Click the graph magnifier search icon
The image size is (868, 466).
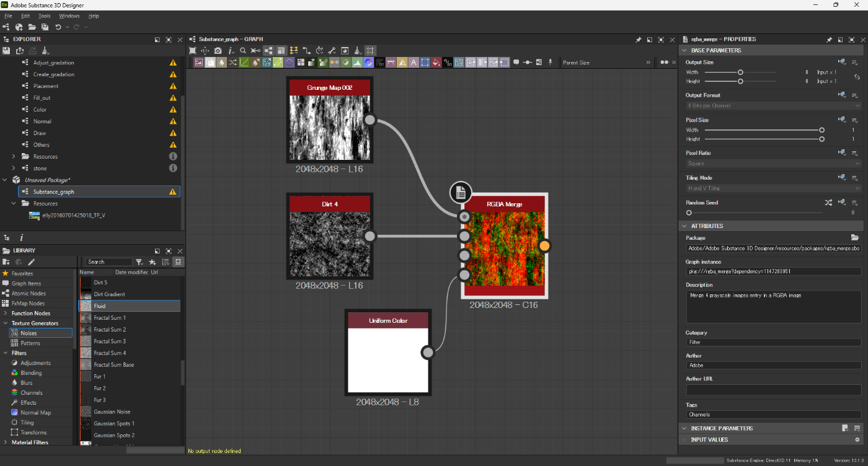(242, 50)
